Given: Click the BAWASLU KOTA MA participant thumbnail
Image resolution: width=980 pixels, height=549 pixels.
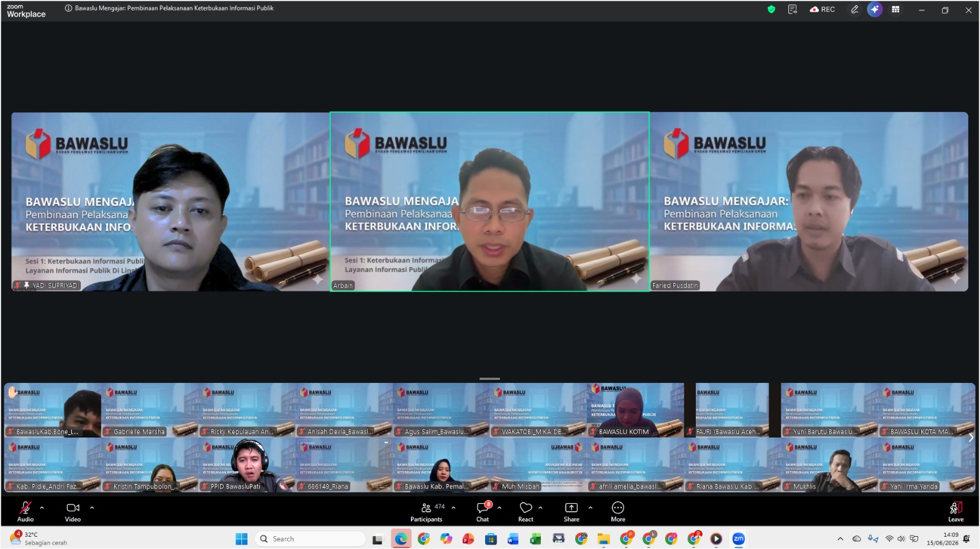Looking at the screenshot, I should [x=927, y=410].
